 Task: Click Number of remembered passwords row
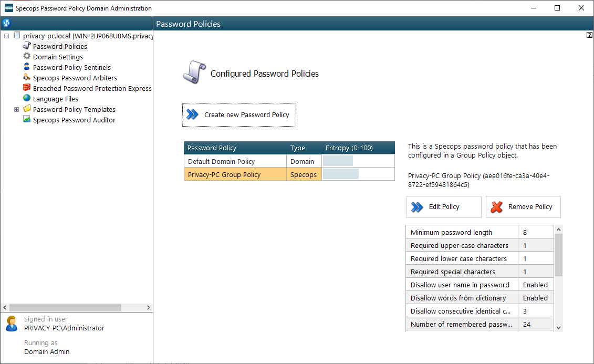coord(480,324)
